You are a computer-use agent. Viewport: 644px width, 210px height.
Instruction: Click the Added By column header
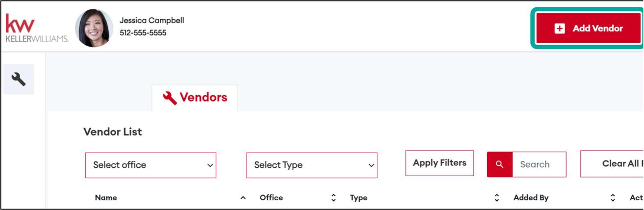531,198
